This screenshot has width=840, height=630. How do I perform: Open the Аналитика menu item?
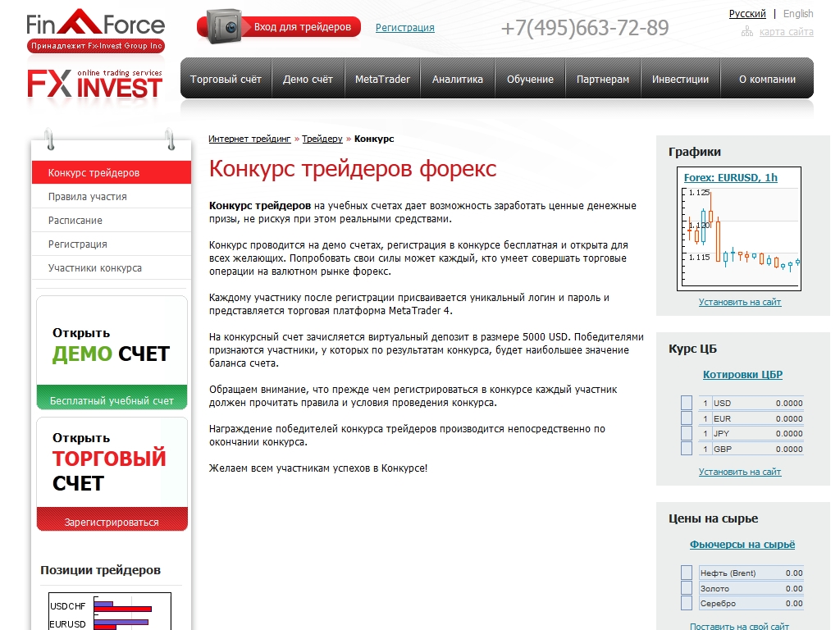[x=458, y=80]
